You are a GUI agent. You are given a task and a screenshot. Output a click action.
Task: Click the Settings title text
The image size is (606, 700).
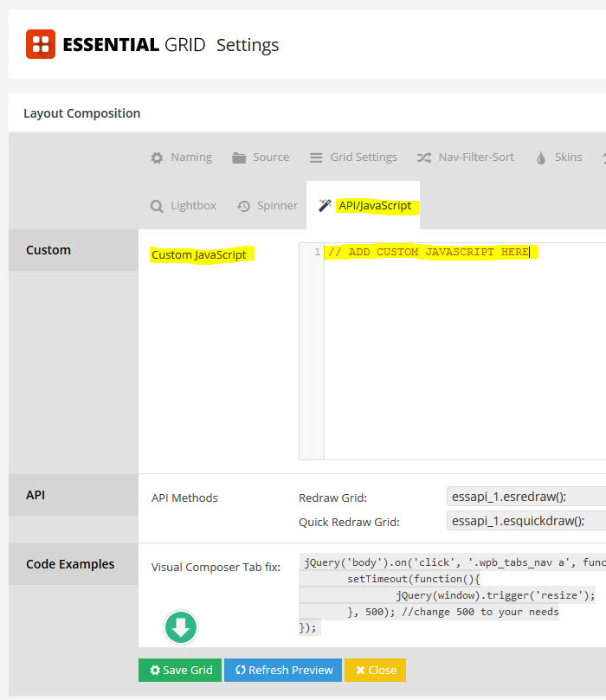tap(248, 45)
